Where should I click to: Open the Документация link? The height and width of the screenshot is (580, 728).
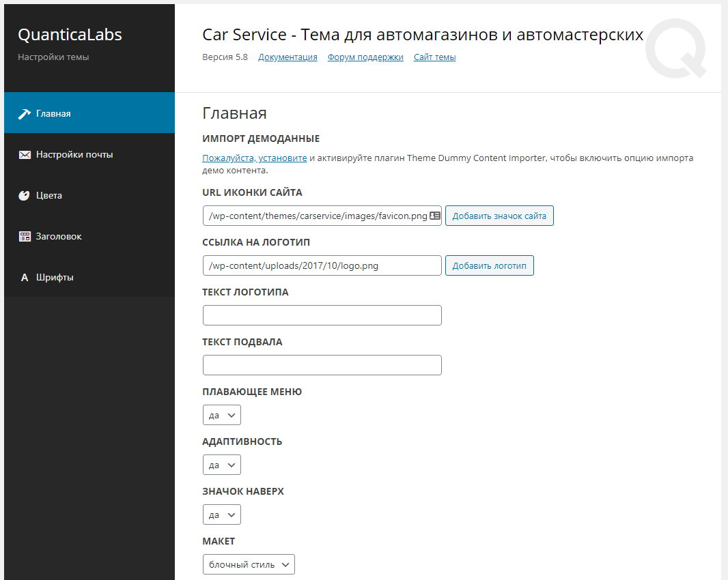pos(288,57)
